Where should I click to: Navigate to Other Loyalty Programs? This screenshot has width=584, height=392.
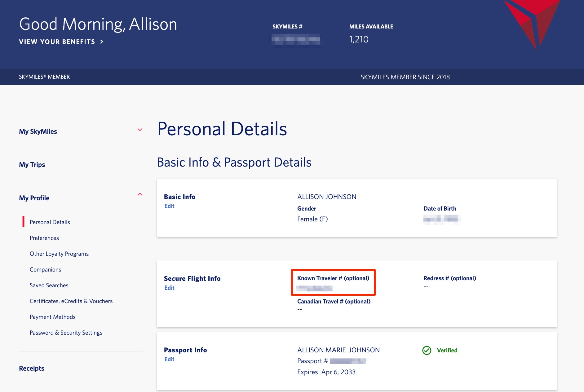coord(59,254)
